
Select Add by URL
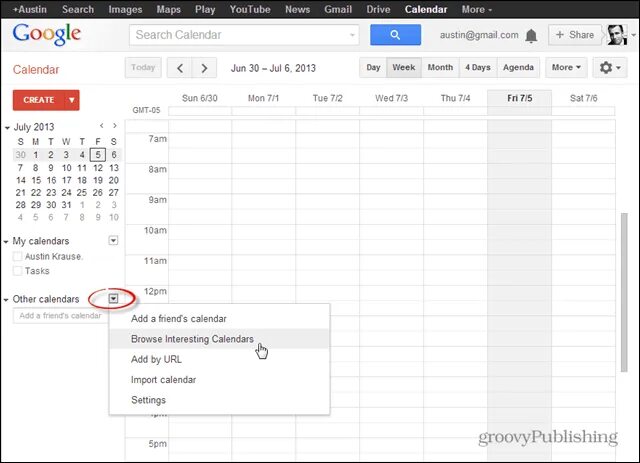click(219, 359)
